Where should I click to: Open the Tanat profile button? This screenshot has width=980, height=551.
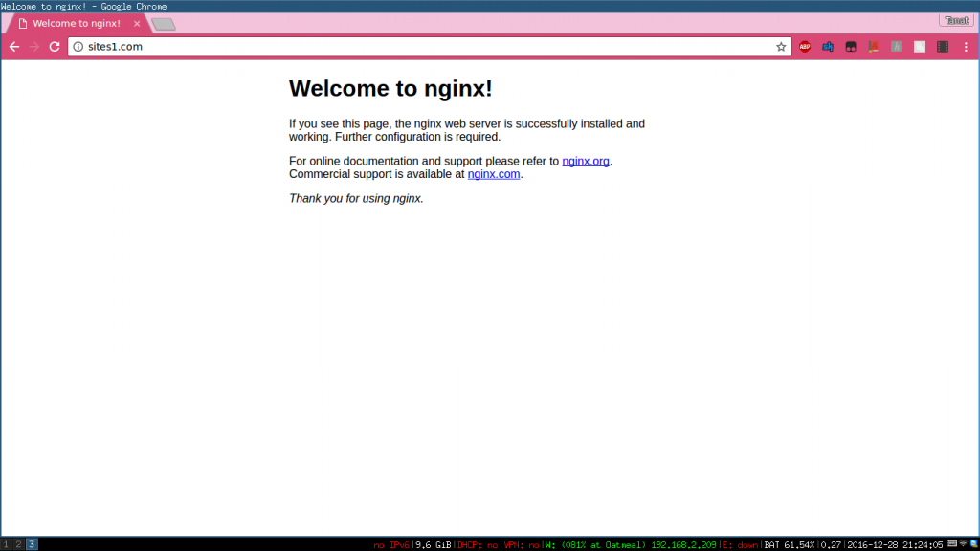pos(956,21)
